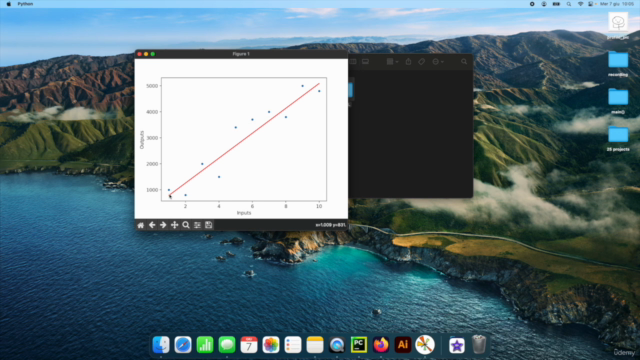Click the 'Inputs' x-axis label
640x360 pixels.
244,213
